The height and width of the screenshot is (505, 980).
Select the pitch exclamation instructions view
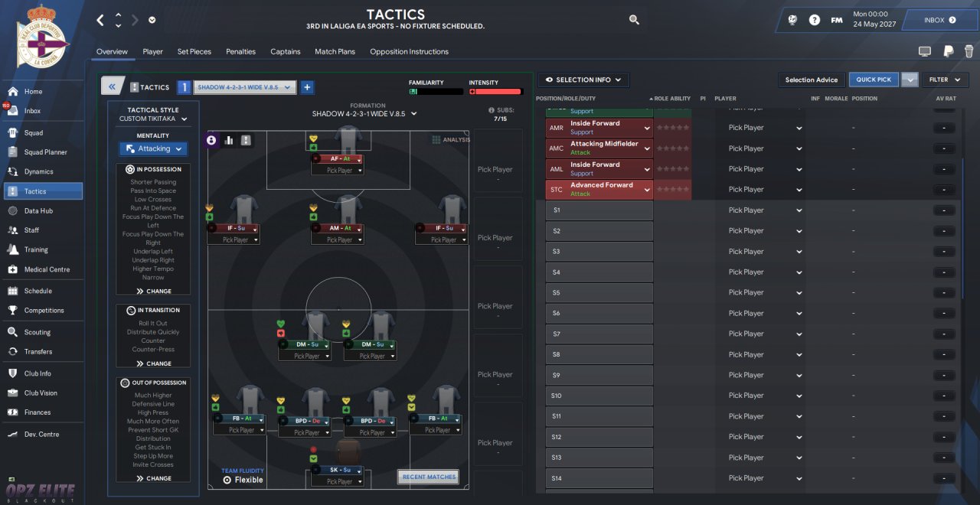pos(246,140)
